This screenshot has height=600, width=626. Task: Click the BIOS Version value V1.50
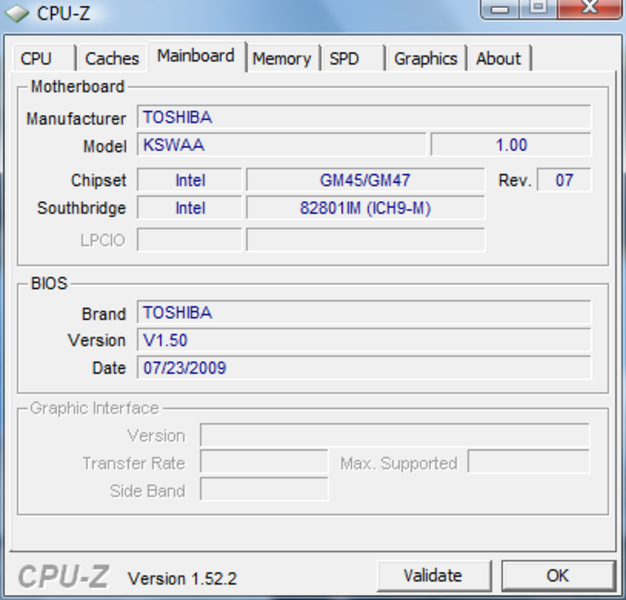(x=364, y=340)
